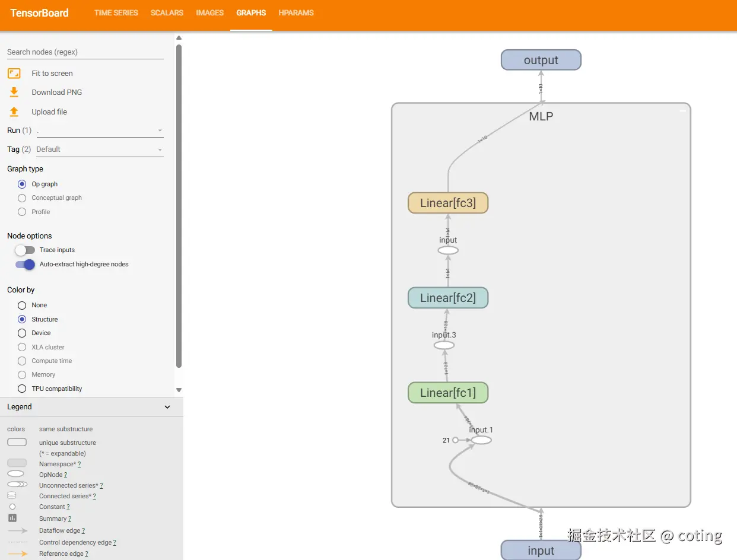737x560 pixels.
Task: Click Upload file label
Action: (x=49, y=112)
